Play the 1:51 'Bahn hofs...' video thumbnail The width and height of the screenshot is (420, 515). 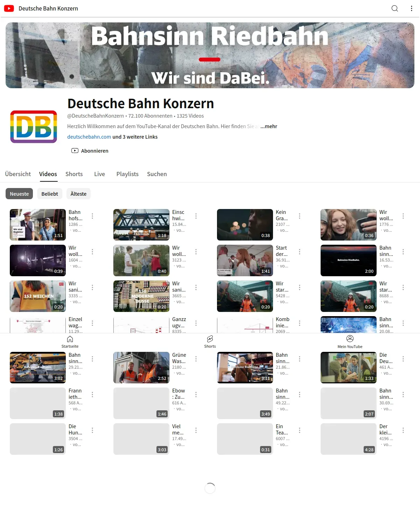[x=38, y=225]
